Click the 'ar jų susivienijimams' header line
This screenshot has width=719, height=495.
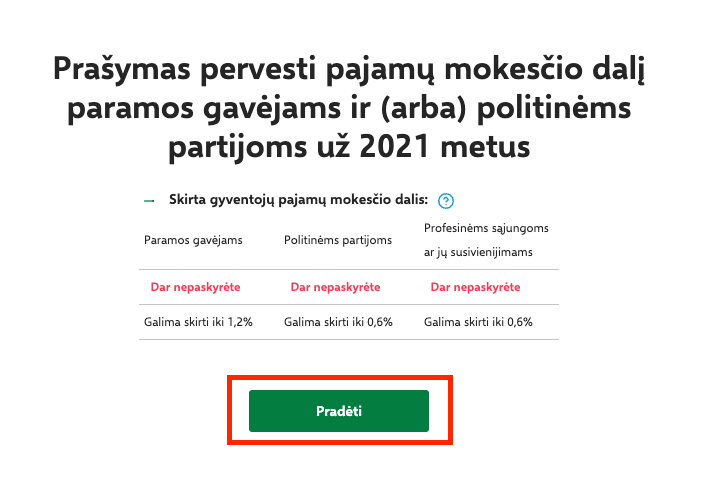pos(478,252)
